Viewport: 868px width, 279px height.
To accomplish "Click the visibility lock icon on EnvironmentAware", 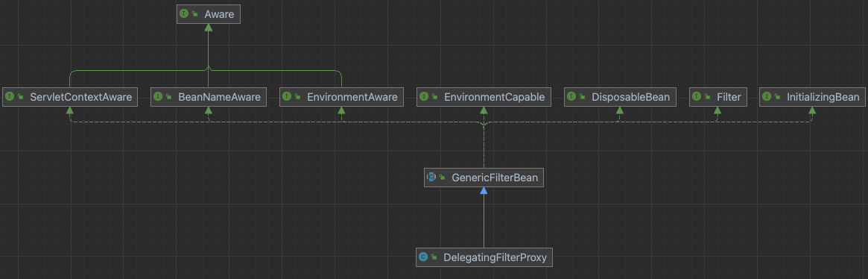I will [297, 97].
